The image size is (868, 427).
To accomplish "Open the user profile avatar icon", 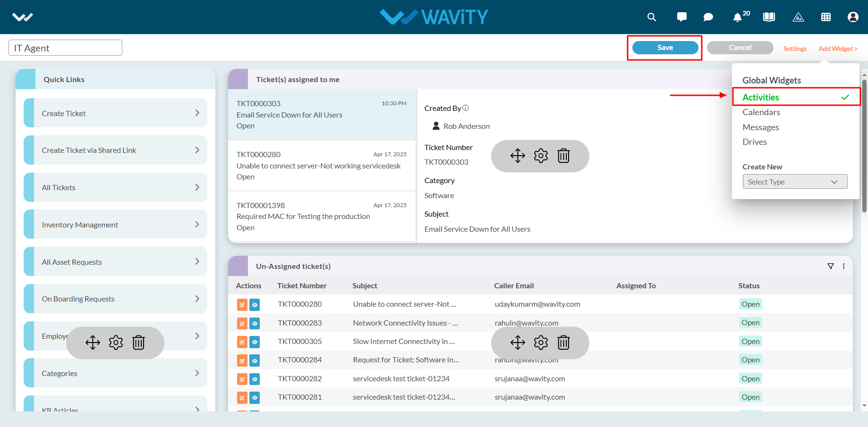I will [x=853, y=17].
